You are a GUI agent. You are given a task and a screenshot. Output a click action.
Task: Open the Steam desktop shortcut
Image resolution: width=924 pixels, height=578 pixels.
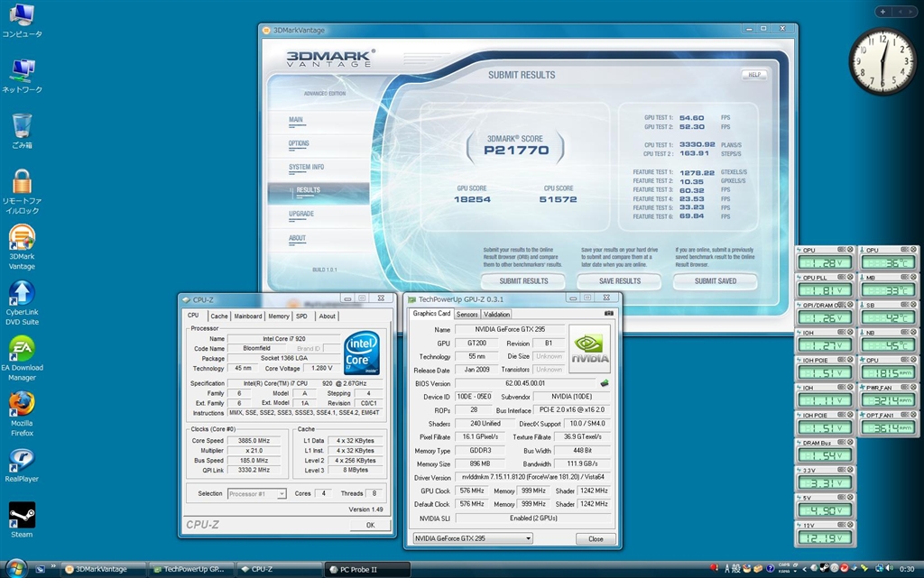pos(22,516)
